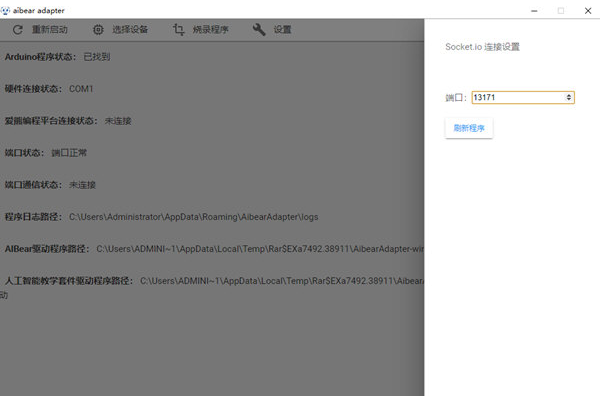Image resolution: width=600 pixels, height=396 pixels.
Task: Click the 爱熊编程平台连接状态 未连接 line
Action: point(68,121)
